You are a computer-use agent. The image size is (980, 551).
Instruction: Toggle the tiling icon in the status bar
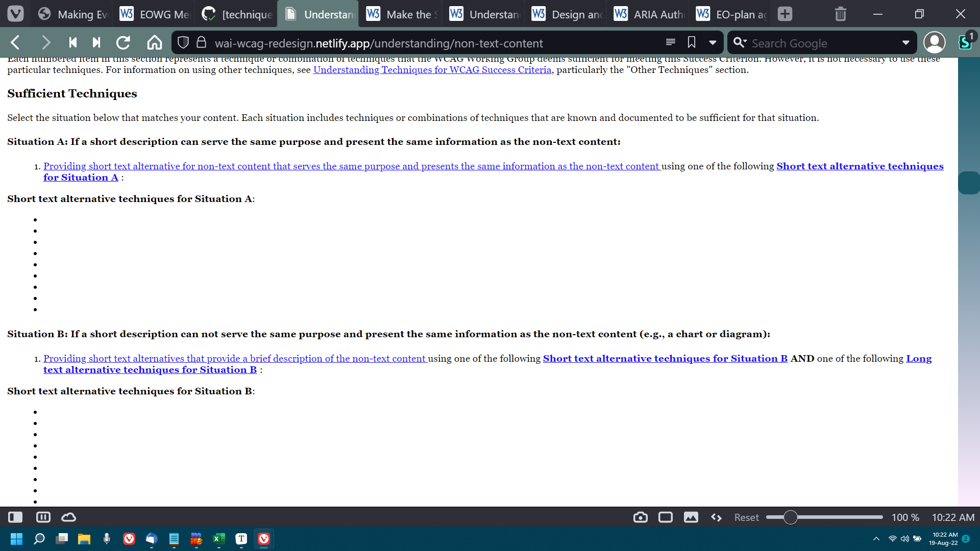pos(43,517)
